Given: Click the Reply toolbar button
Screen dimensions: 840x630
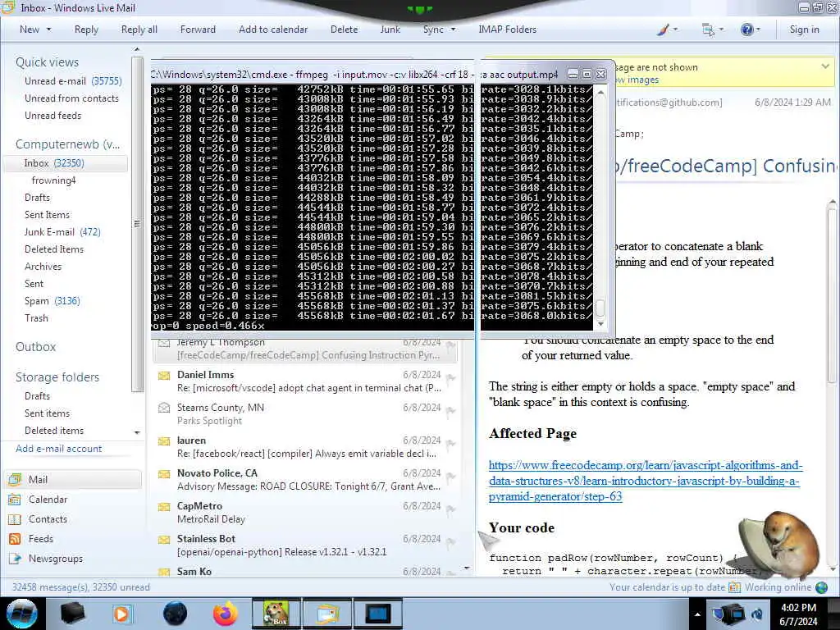Looking at the screenshot, I should point(86,30).
